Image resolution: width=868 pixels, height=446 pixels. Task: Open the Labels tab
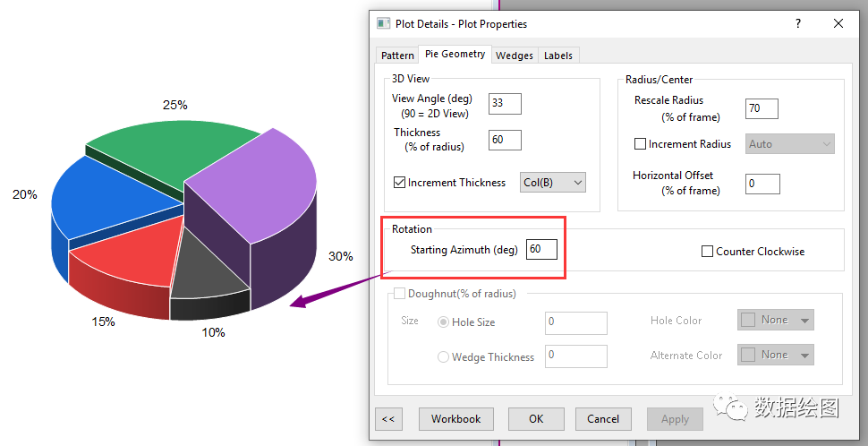point(558,56)
